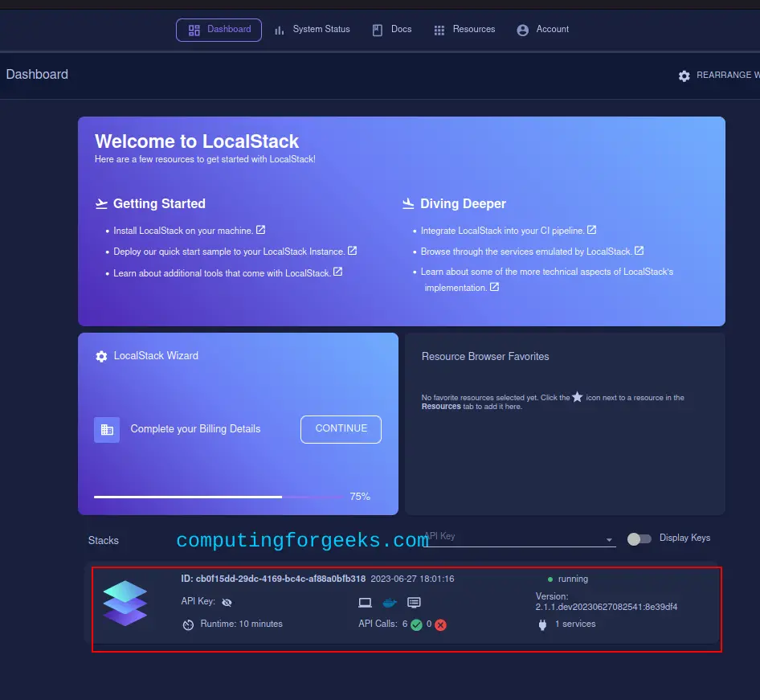Select stack ID cb0f15dd-29dc-4169-bc4c-af88a0bfb318

point(273,579)
